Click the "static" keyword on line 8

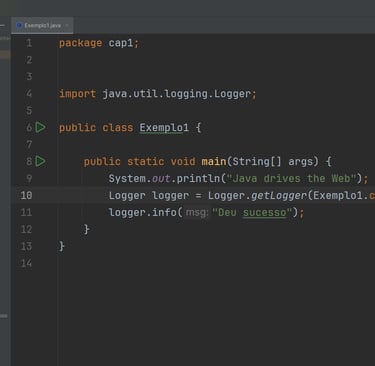pyautogui.click(x=146, y=162)
